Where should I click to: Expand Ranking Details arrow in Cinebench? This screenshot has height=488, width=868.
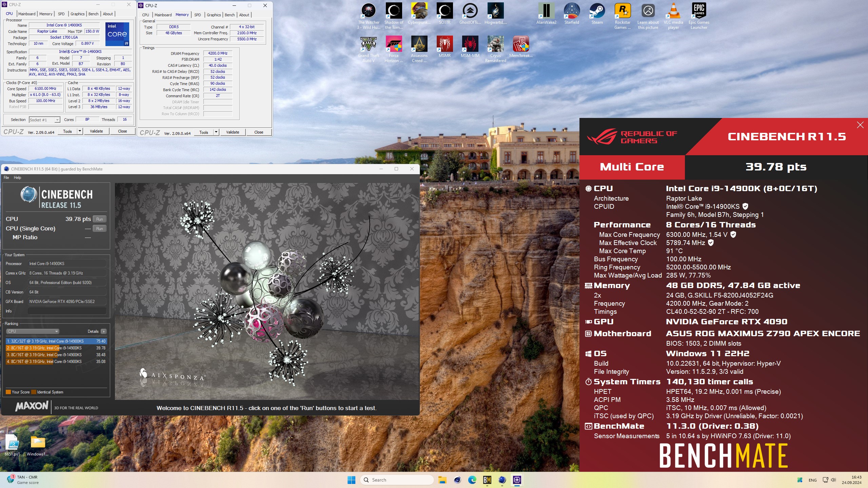click(104, 331)
